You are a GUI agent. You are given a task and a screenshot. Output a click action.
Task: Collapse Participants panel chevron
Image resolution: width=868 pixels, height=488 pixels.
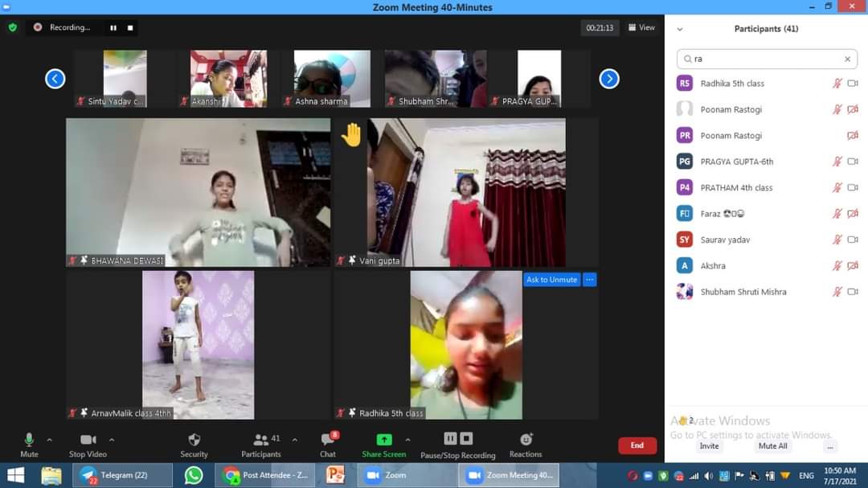[x=680, y=30]
